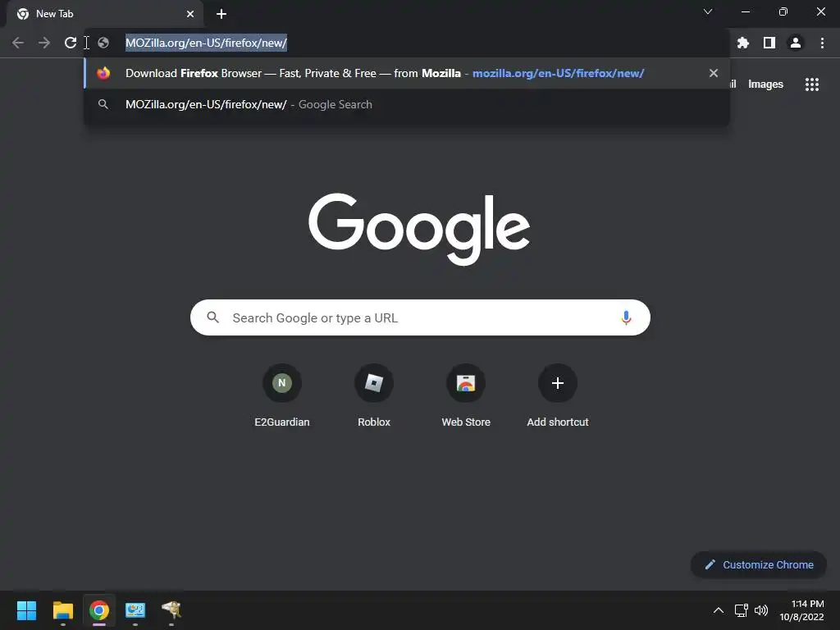Open the Control Panel taskbar icon
This screenshot has width=840, height=630.
pos(135,610)
